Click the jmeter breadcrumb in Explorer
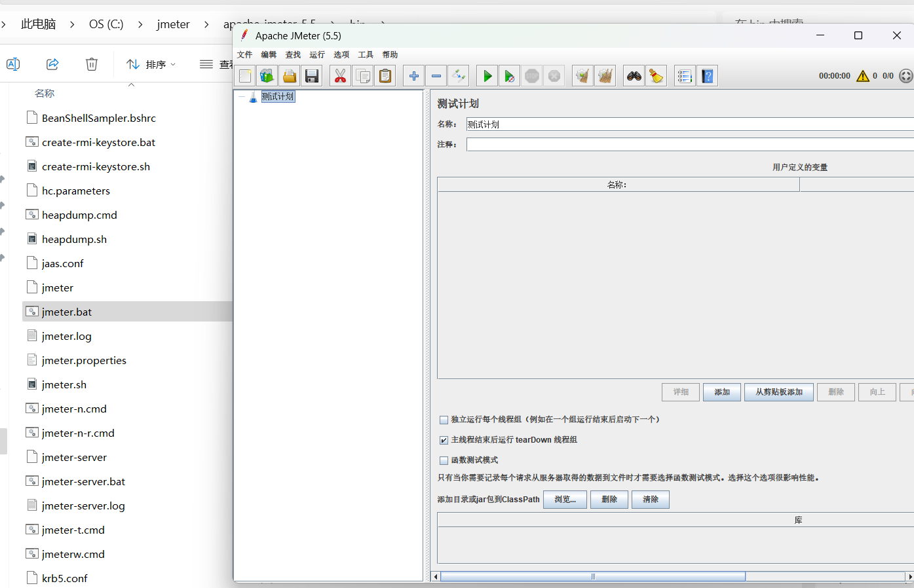This screenshot has height=588, width=914. click(173, 24)
